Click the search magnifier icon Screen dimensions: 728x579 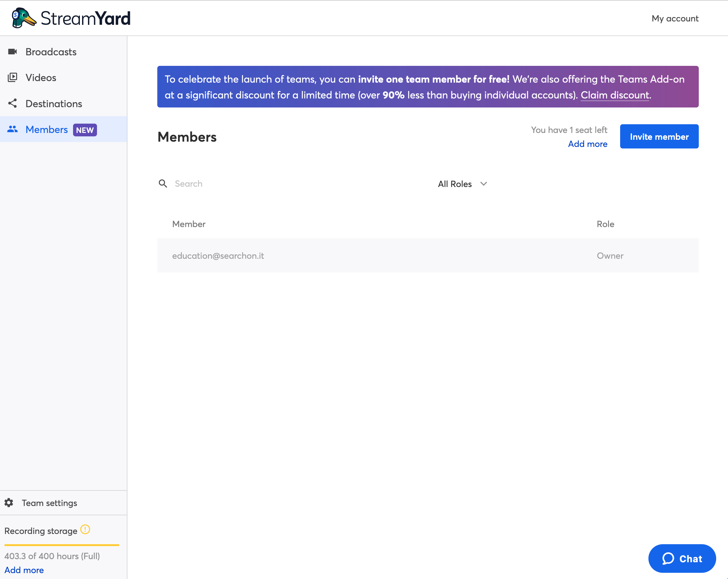(x=163, y=183)
